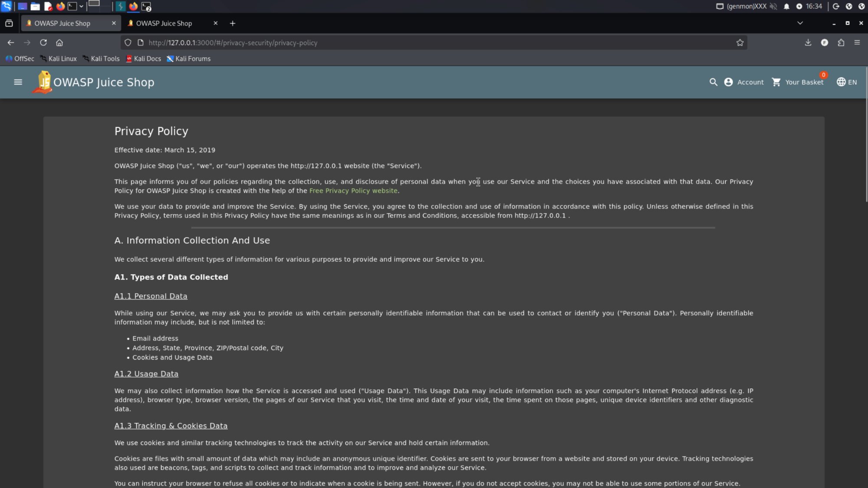This screenshot has height=488, width=868.
Task: Click the 'A. Information Collection And Use' heading
Action: [192, 241]
